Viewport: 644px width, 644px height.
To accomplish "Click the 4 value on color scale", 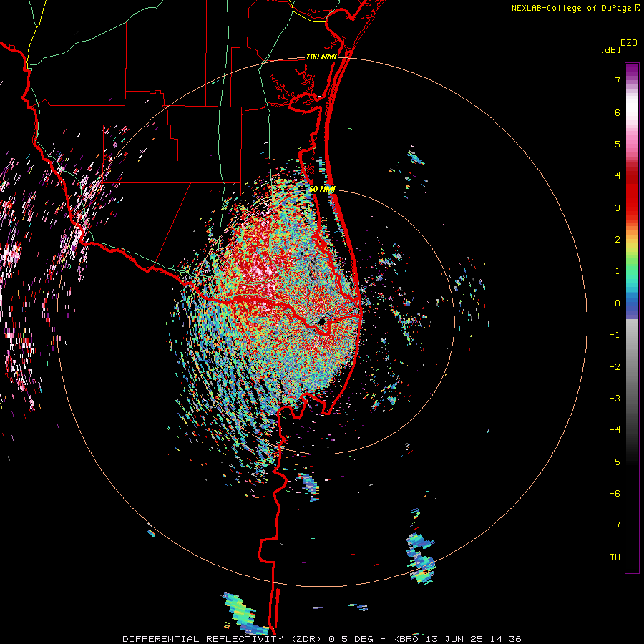I will pos(618,176).
